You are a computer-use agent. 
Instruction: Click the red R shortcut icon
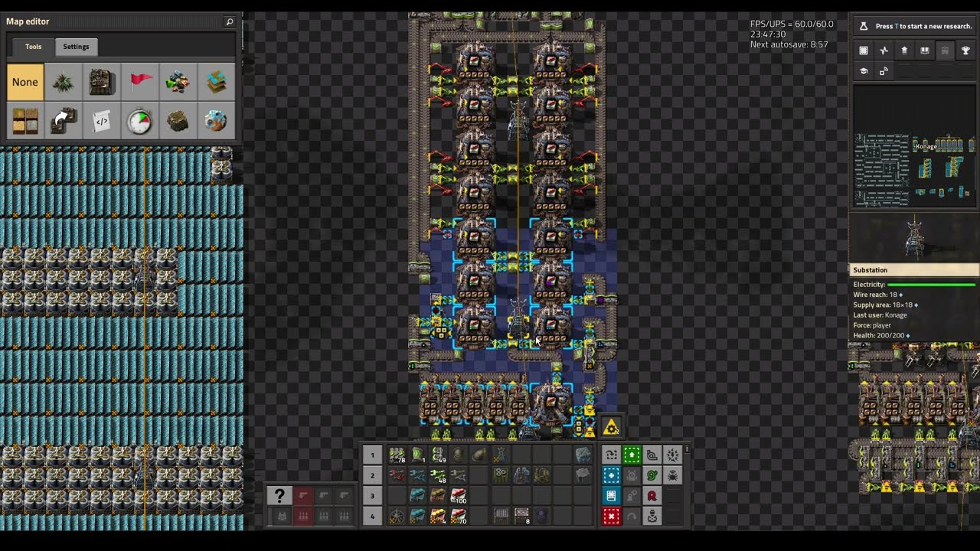[x=652, y=496]
